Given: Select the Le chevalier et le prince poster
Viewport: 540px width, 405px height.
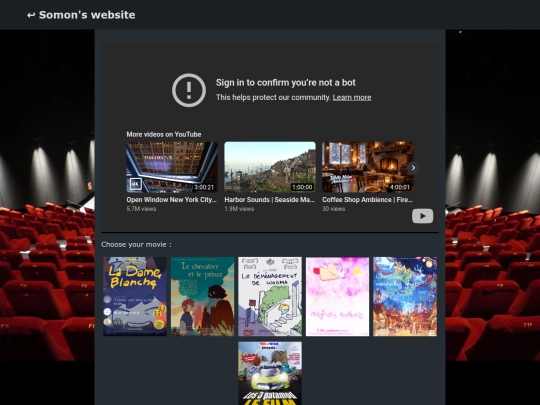Looking at the screenshot, I should click(x=202, y=297).
